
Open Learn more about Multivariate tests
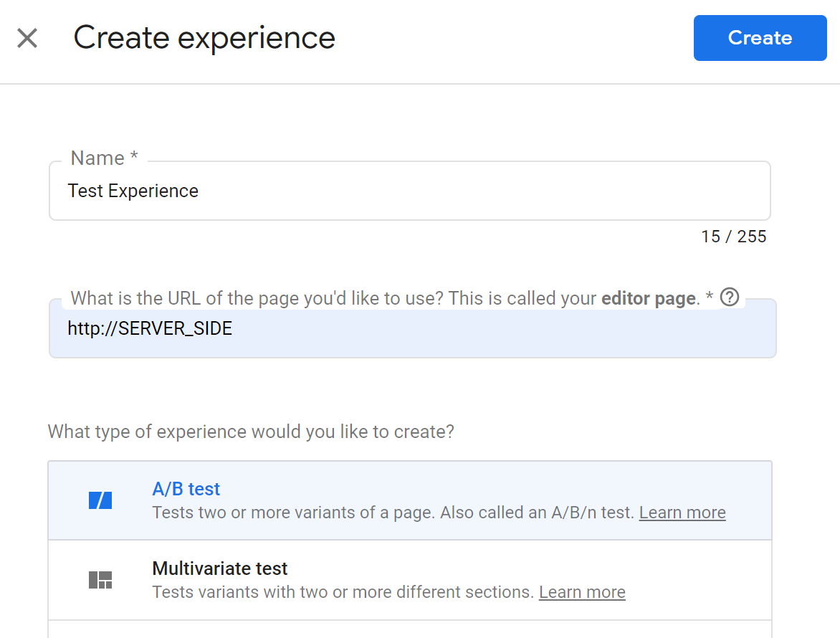(x=582, y=591)
